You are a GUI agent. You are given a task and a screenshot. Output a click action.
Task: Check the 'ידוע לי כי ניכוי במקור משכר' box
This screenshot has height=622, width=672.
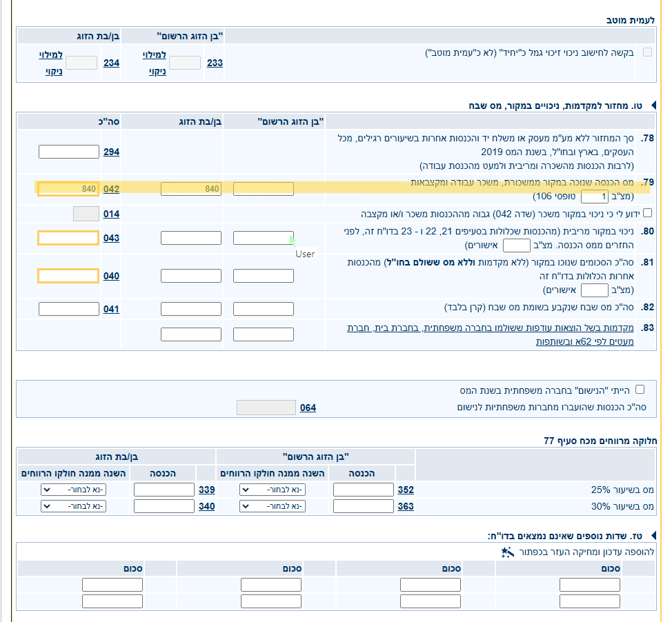647,213
